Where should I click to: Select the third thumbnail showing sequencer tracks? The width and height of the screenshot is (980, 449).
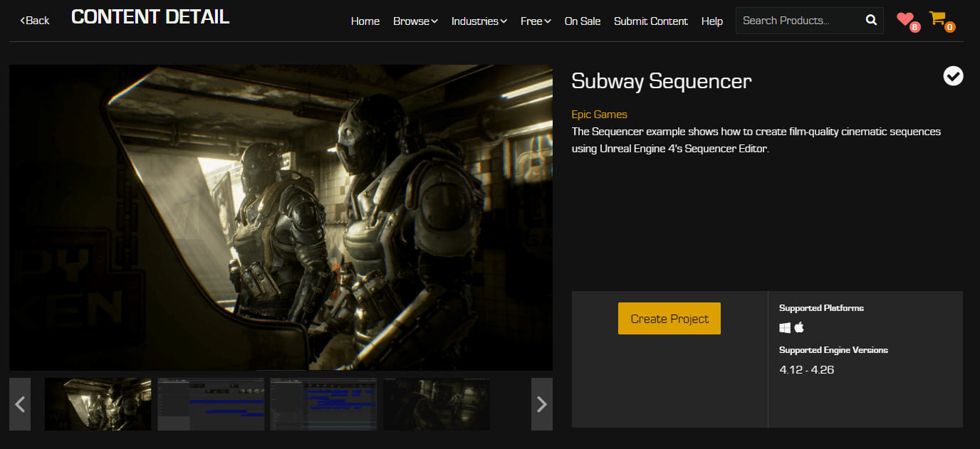(323, 404)
